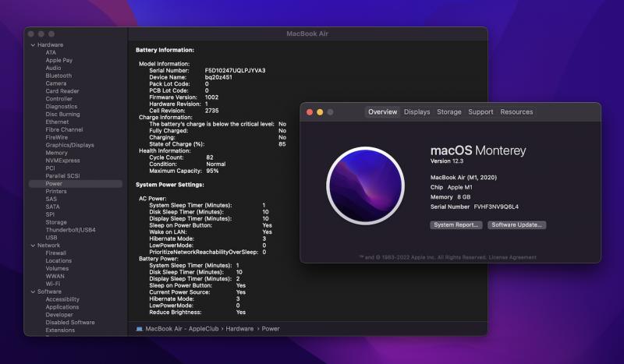
Task: Collapse the Software category disclosure triangle
Action: pyautogui.click(x=32, y=291)
